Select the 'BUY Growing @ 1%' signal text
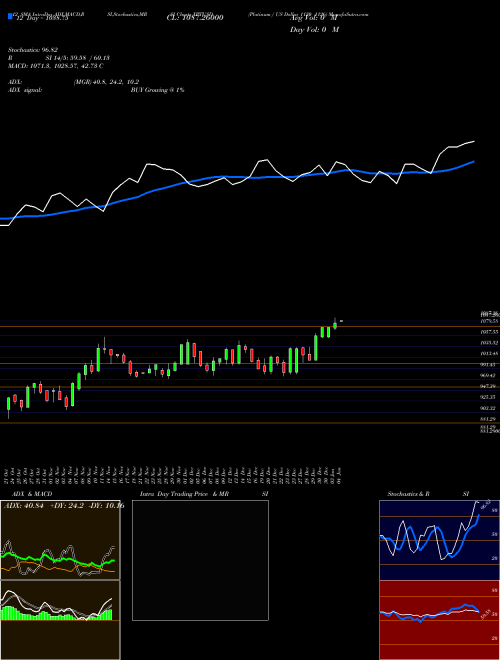500x660 pixels. click(157, 90)
